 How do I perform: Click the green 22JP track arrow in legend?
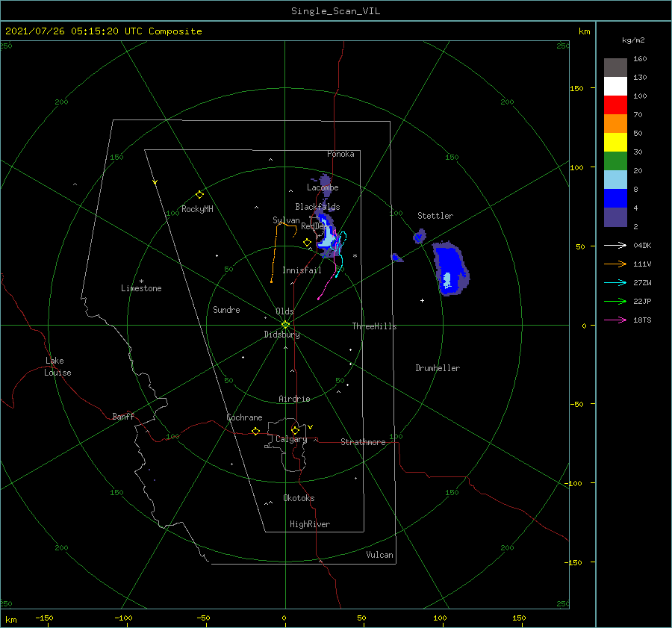[x=615, y=302]
